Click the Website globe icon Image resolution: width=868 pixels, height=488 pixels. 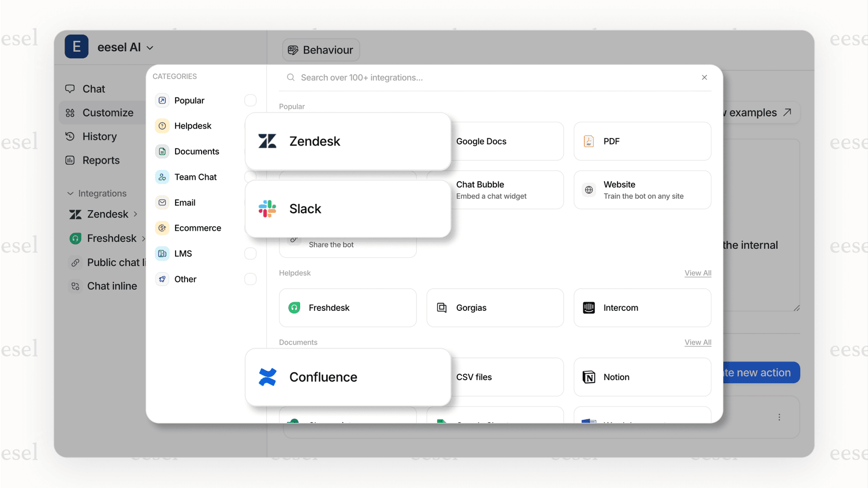point(588,190)
